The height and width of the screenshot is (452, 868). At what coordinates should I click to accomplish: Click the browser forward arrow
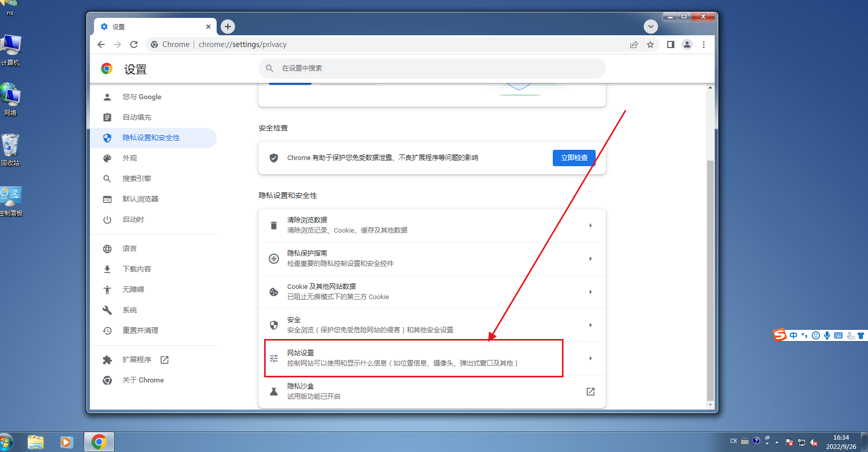pos(118,44)
